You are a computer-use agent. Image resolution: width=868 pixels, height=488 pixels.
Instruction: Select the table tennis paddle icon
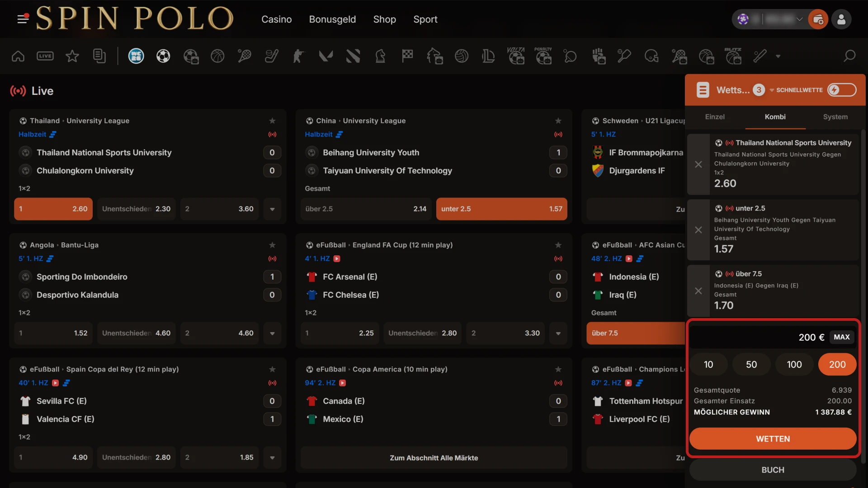click(570, 56)
